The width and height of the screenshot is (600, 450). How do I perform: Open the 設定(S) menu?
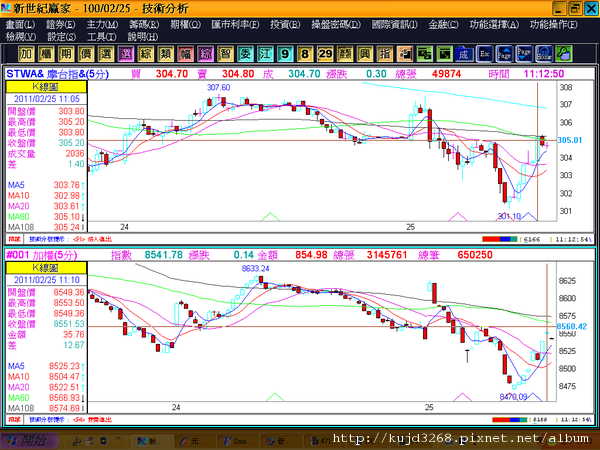[x=62, y=37]
